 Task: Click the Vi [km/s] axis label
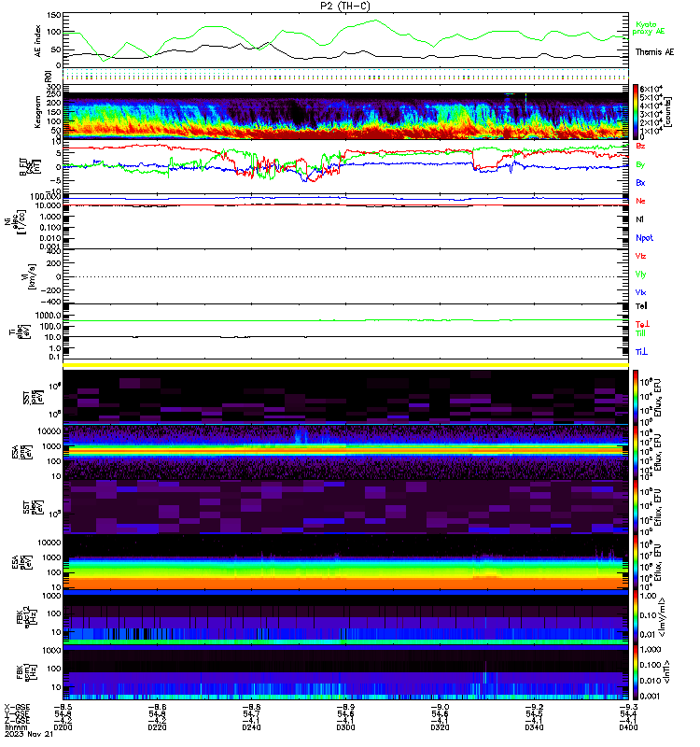pyautogui.click(x=29, y=276)
